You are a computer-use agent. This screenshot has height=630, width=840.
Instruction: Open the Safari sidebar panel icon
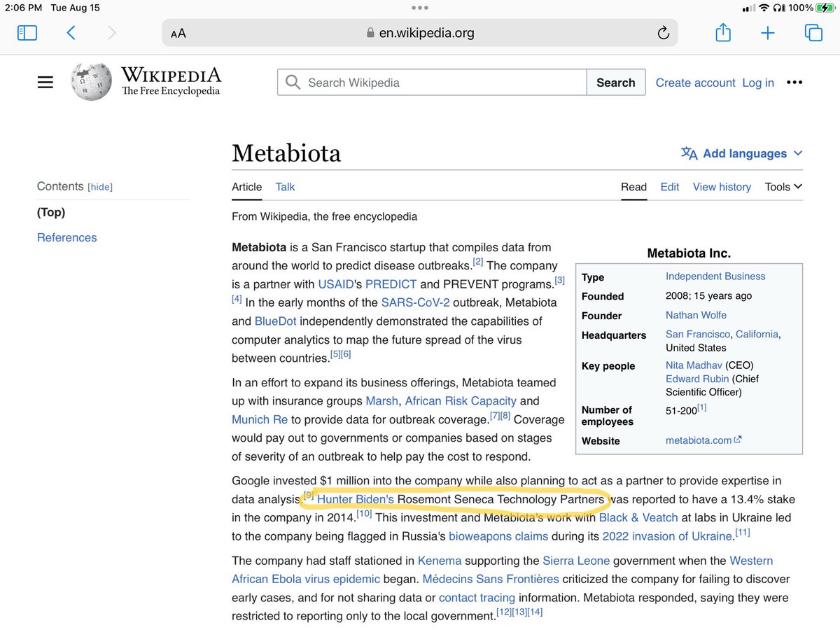pyautogui.click(x=27, y=32)
